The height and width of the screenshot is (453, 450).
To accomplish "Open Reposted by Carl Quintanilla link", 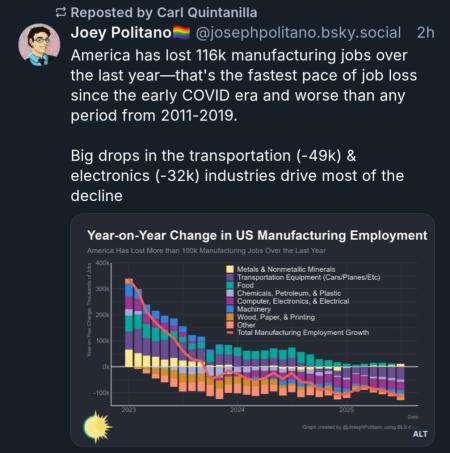I will tap(164, 13).
